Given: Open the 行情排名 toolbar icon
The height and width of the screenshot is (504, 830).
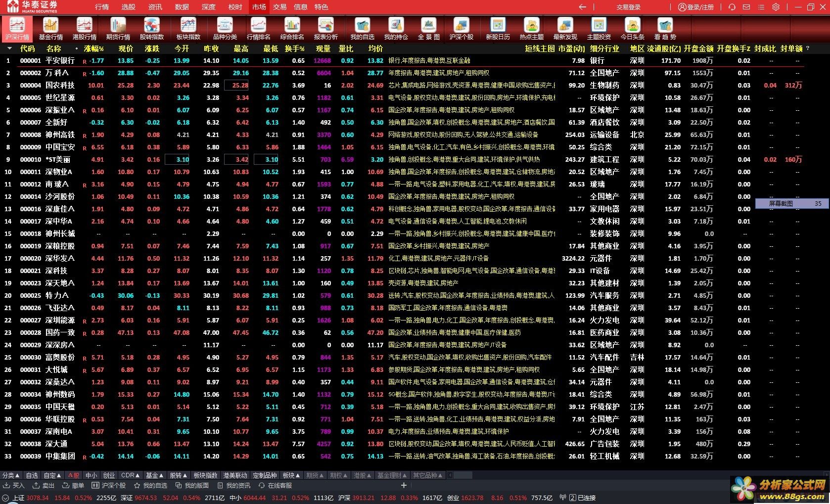Looking at the screenshot, I should click(x=259, y=29).
